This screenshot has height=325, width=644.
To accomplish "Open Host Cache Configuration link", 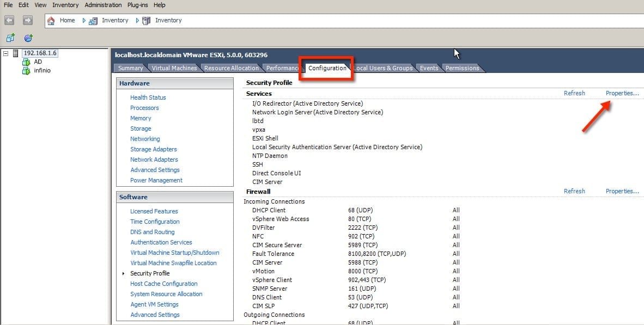I will click(x=164, y=284).
